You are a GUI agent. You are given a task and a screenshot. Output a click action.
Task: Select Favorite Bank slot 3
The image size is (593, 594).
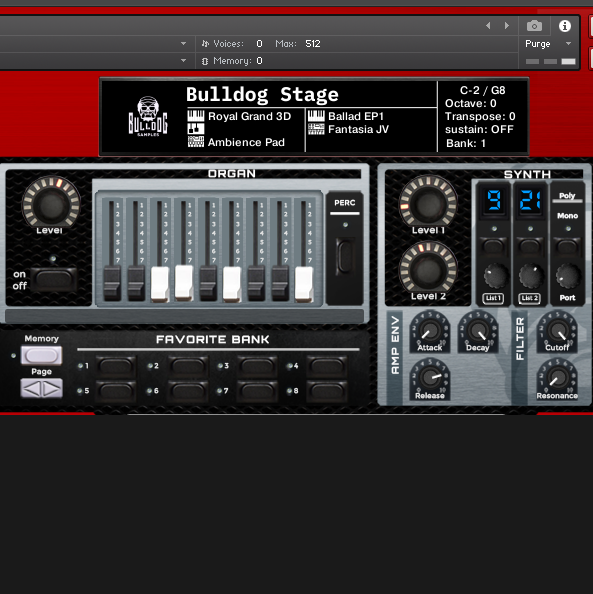[x=257, y=366]
